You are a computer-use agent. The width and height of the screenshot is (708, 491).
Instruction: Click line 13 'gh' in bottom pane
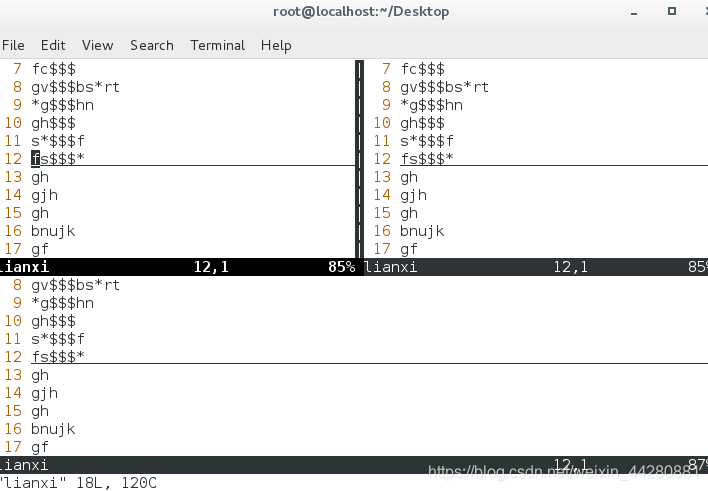40,375
